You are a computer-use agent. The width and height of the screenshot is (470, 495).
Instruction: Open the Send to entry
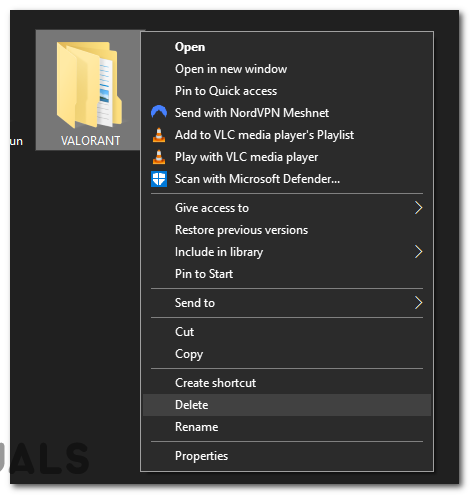287,303
